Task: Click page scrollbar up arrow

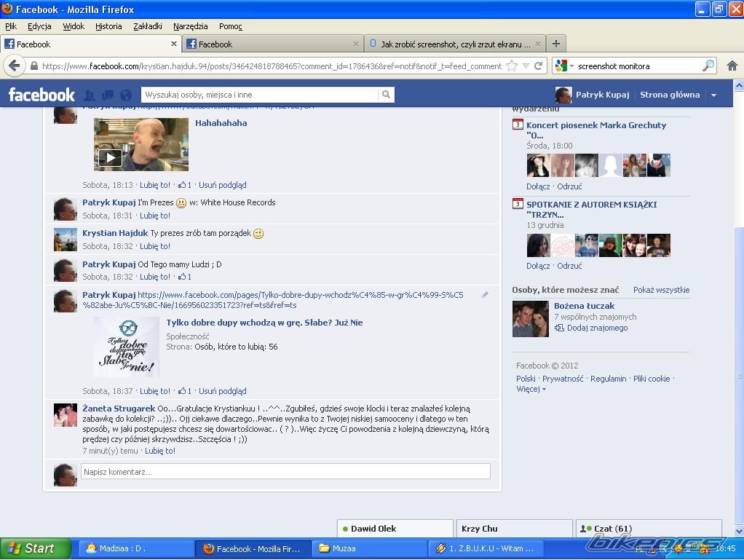Action: click(x=739, y=85)
